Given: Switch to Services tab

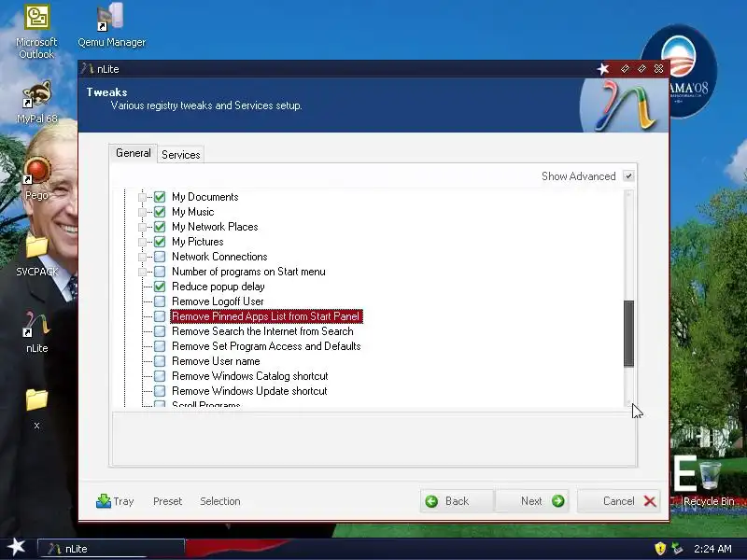Looking at the screenshot, I should coord(181,154).
